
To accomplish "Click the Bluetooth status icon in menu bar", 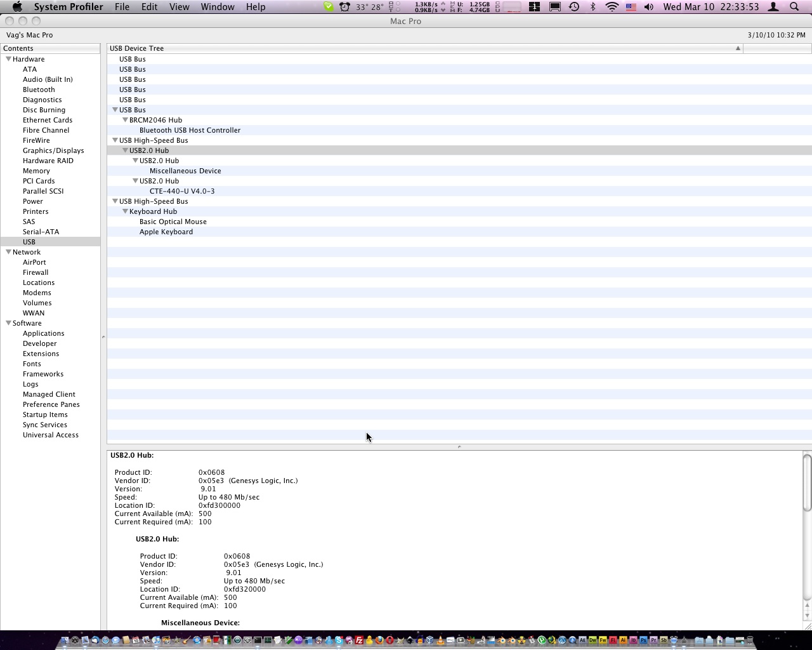I will (593, 7).
